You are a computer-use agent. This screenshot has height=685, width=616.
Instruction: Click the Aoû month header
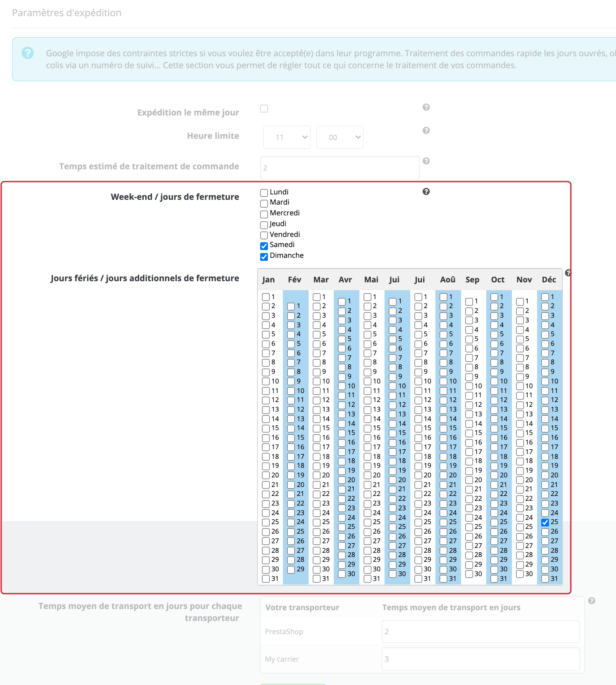click(447, 280)
